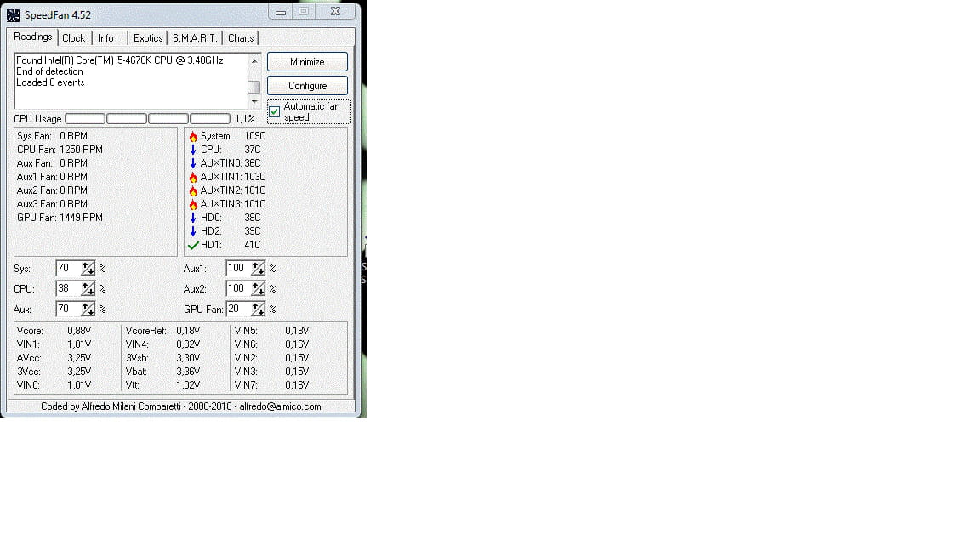Click the HD1 temperature value "41C"
Screen dimensions: 980x551
[253, 246]
